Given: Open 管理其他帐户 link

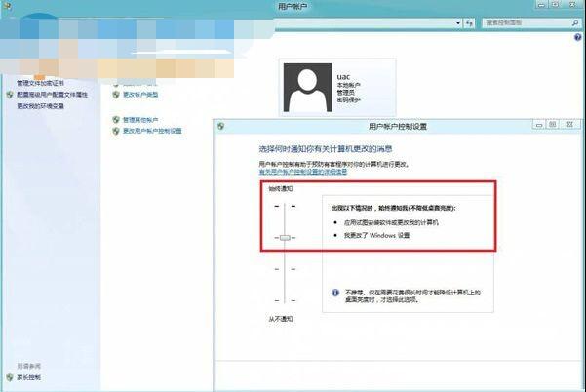Looking at the screenshot, I should (x=140, y=119).
